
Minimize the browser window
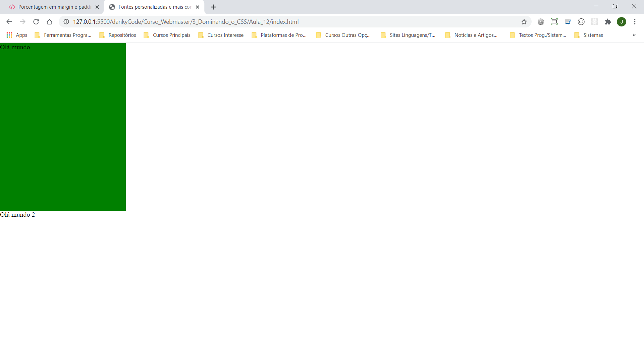click(x=596, y=6)
